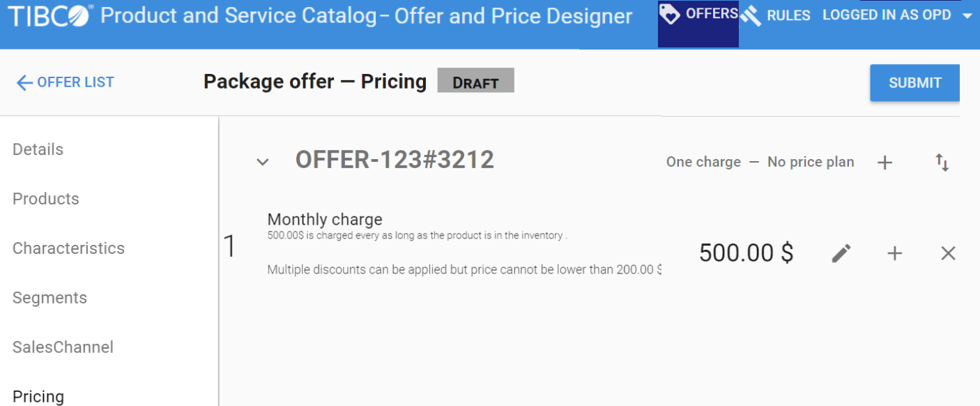This screenshot has width=980, height=406.
Task: Open SalesChannel in the sidebar
Action: [63, 347]
